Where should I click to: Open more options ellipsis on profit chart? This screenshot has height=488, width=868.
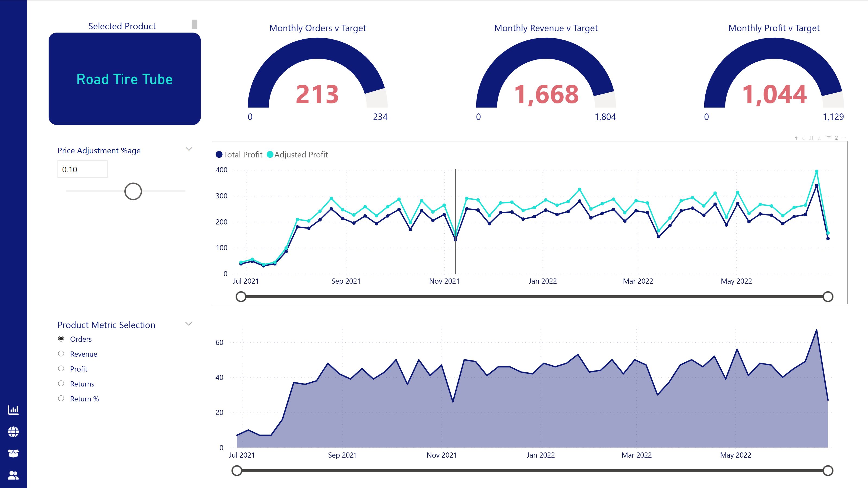pos(844,138)
